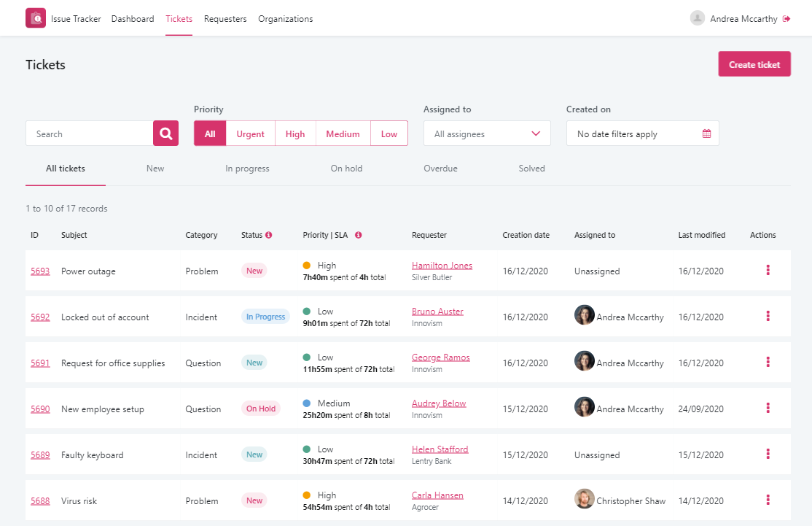Open the Organizations page
This screenshot has height=526, width=812.
point(285,18)
